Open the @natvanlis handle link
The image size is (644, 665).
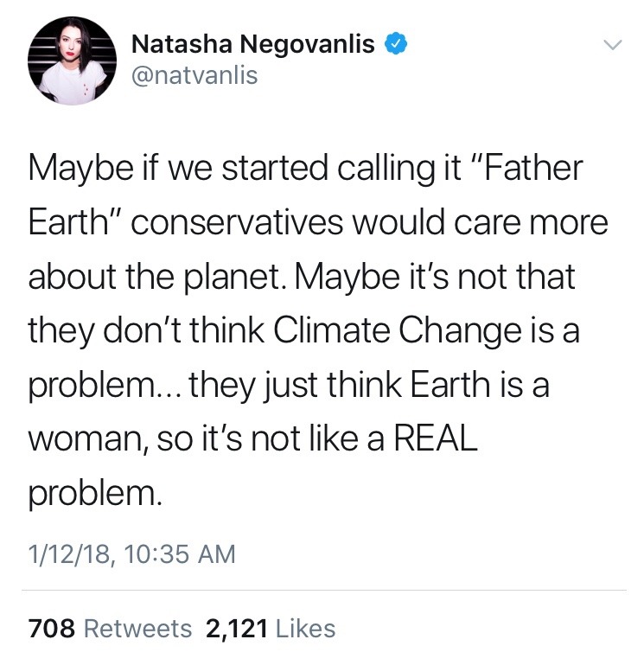194,76
